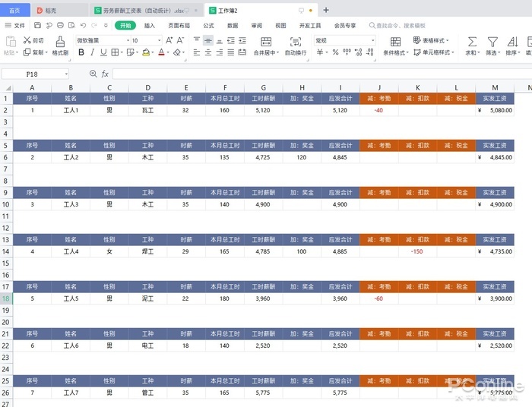Viewport: 532px width, 407px height.
Task: Redo the last undone action
Action: [x=94, y=25]
